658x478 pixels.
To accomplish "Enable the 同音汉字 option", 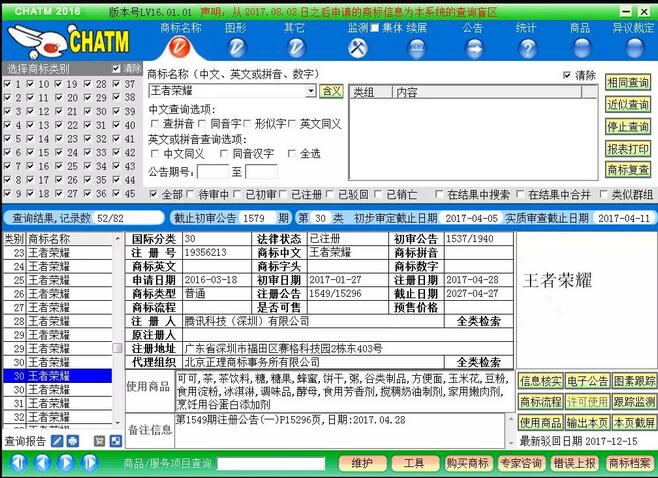I will tap(224, 154).
